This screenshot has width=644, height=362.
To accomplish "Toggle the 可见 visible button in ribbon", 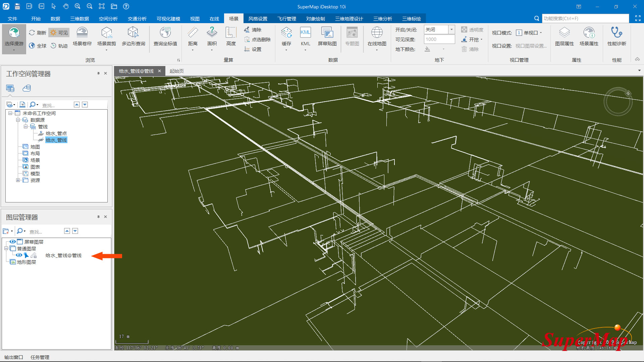I will pos(59,33).
